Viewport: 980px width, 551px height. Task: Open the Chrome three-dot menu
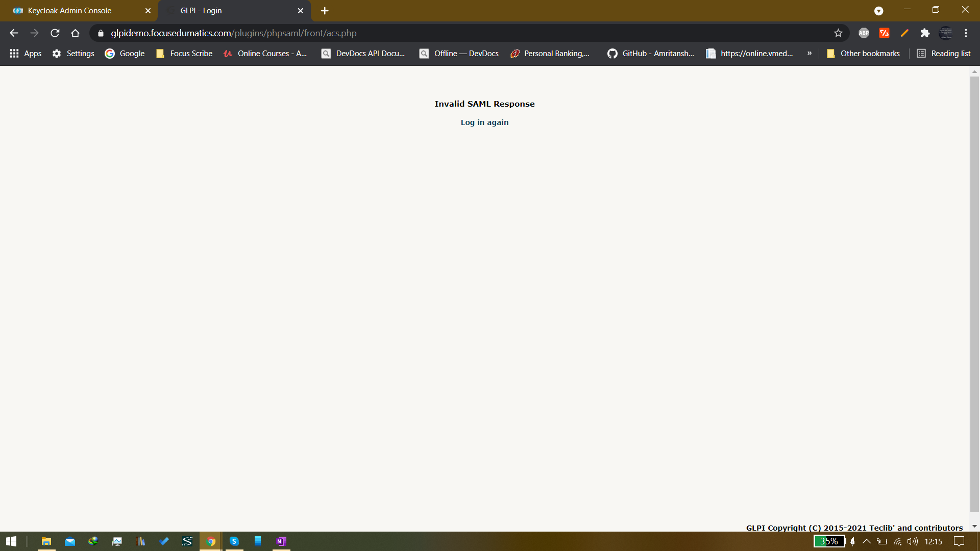966,33
